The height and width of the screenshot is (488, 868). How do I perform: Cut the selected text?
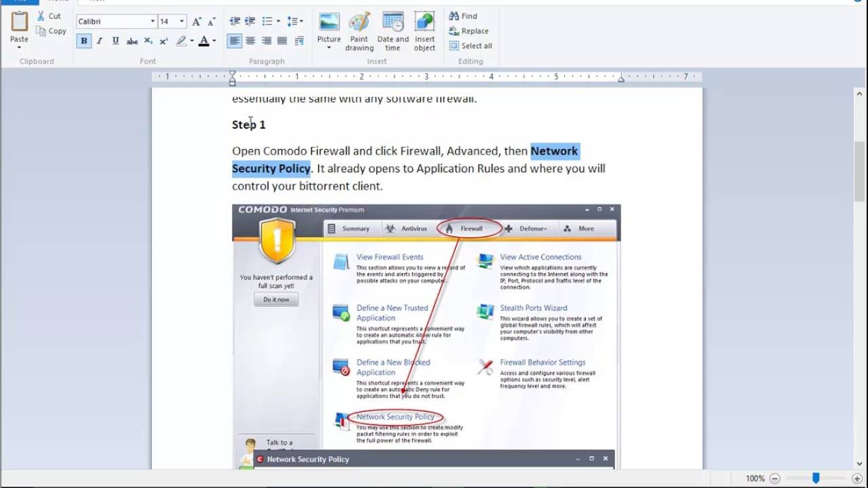point(48,16)
